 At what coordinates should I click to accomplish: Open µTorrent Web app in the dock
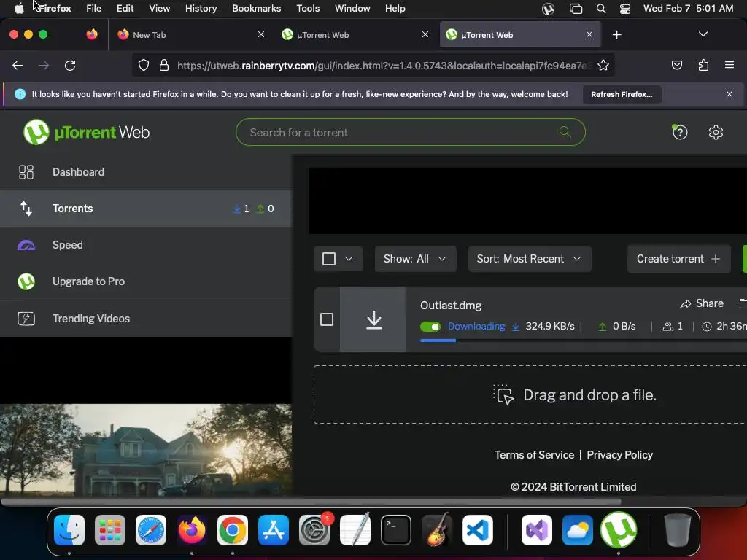click(618, 530)
